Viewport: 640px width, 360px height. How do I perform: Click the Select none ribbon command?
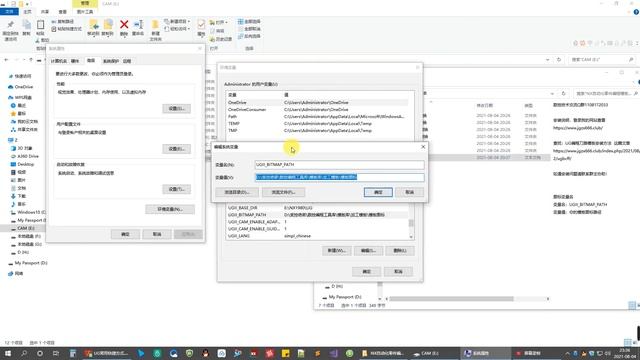[249, 29]
